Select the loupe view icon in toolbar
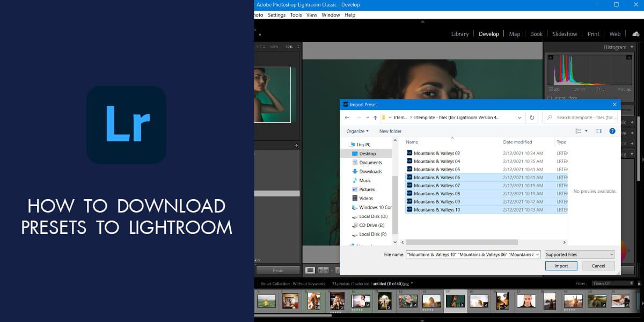The height and width of the screenshot is (322, 644). tap(310, 270)
